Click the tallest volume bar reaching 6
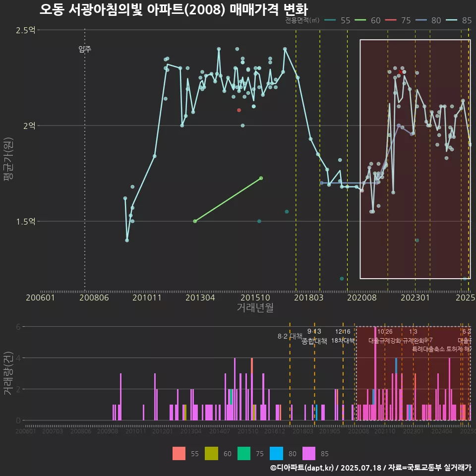The image size is (476, 476). 375,373
